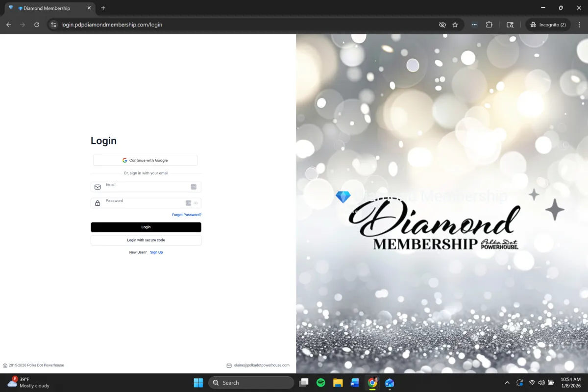Choose Login with secure code
The width and height of the screenshot is (588, 392).
coord(146,240)
